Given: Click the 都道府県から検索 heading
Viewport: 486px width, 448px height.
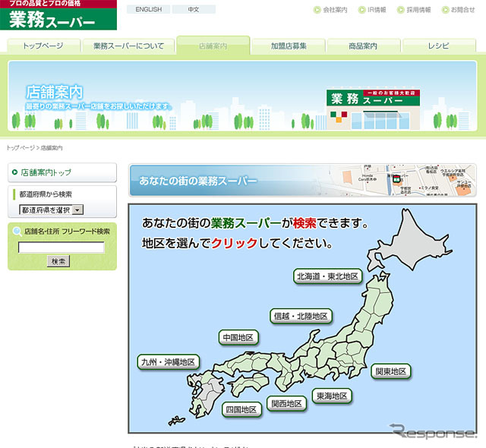Looking at the screenshot, I should (x=46, y=194).
